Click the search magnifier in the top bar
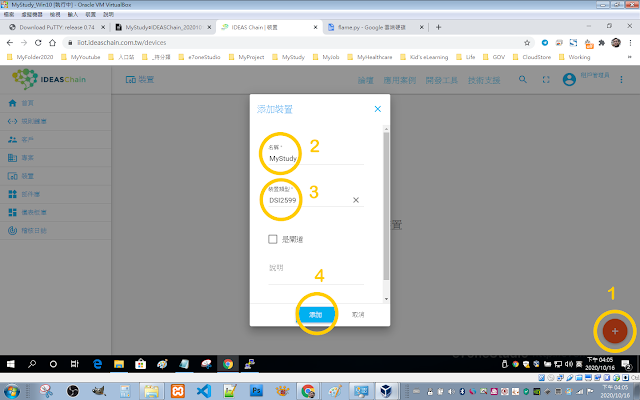Viewport: 640px width, 400px height. (x=523, y=80)
